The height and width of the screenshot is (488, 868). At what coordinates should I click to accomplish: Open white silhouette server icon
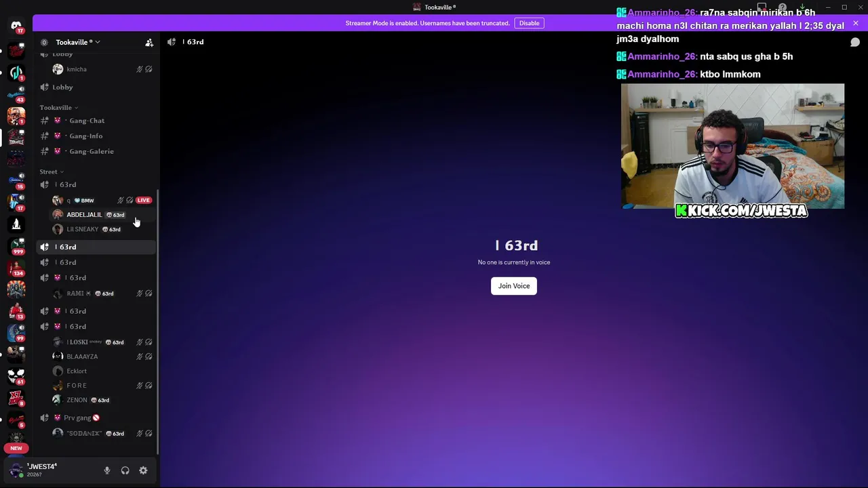[16, 224]
